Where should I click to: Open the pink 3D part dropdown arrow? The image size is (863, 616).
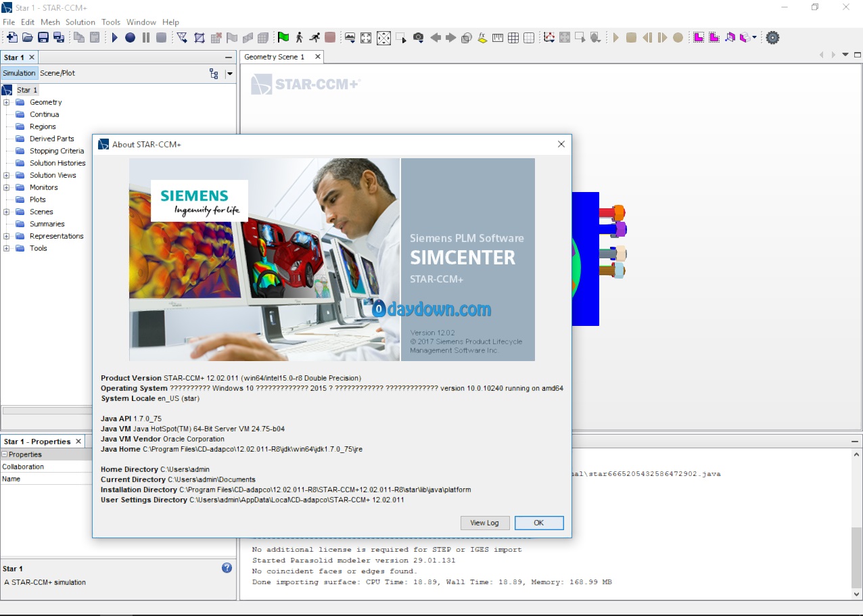[754, 38]
